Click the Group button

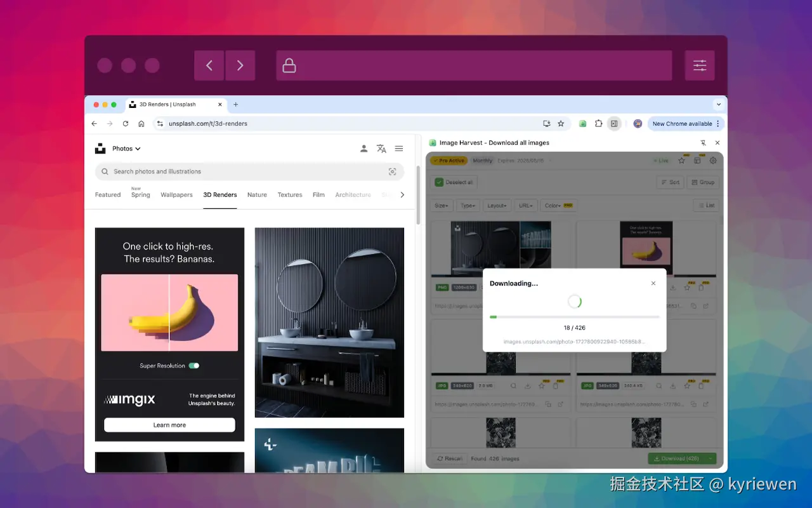pyautogui.click(x=702, y=182)
